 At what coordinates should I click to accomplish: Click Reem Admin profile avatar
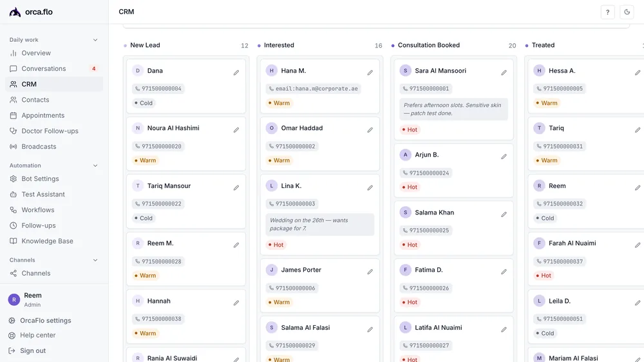pos(14,300)
